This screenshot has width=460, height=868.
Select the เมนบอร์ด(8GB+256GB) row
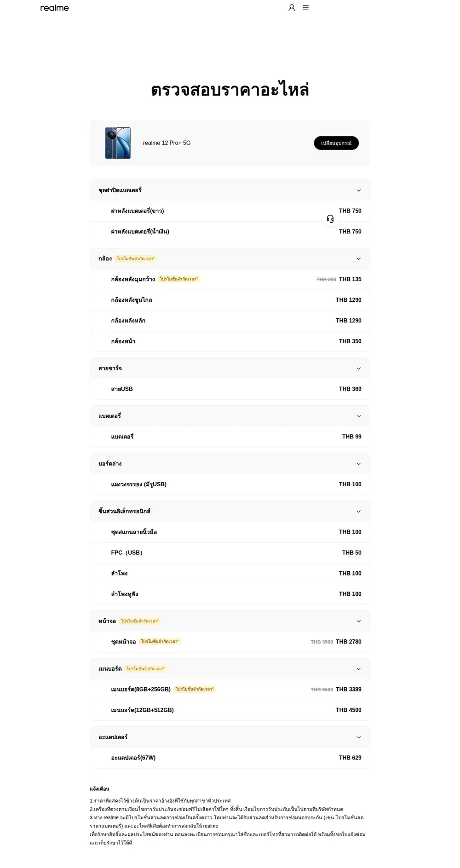click(x=230, y=690)
